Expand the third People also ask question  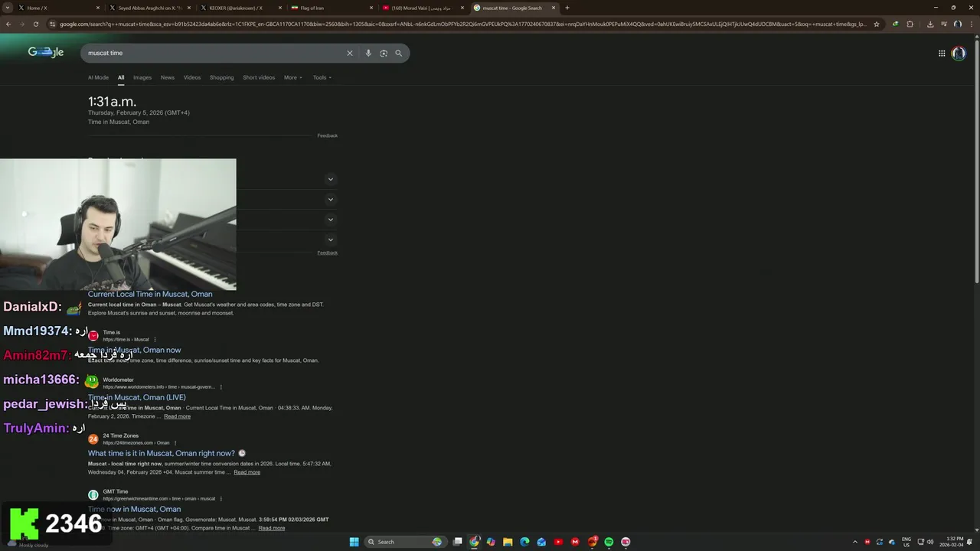tap(330, 220)
